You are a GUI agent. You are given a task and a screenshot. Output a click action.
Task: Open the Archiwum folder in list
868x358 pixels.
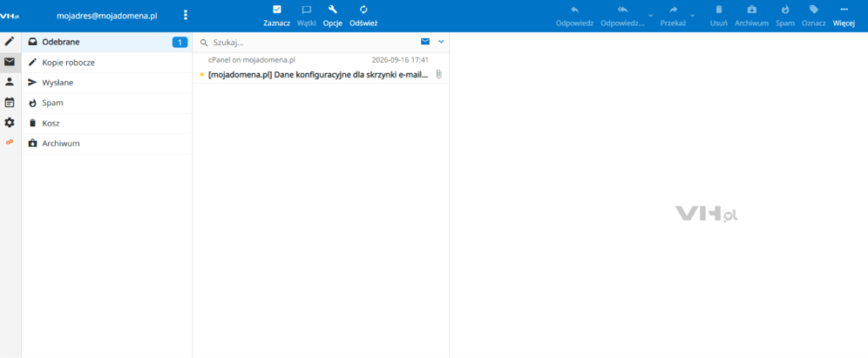[x=107, y=143]
